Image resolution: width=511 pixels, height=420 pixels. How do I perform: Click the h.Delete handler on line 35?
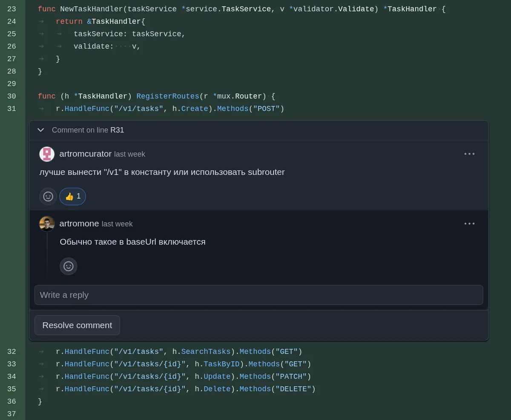212,389
